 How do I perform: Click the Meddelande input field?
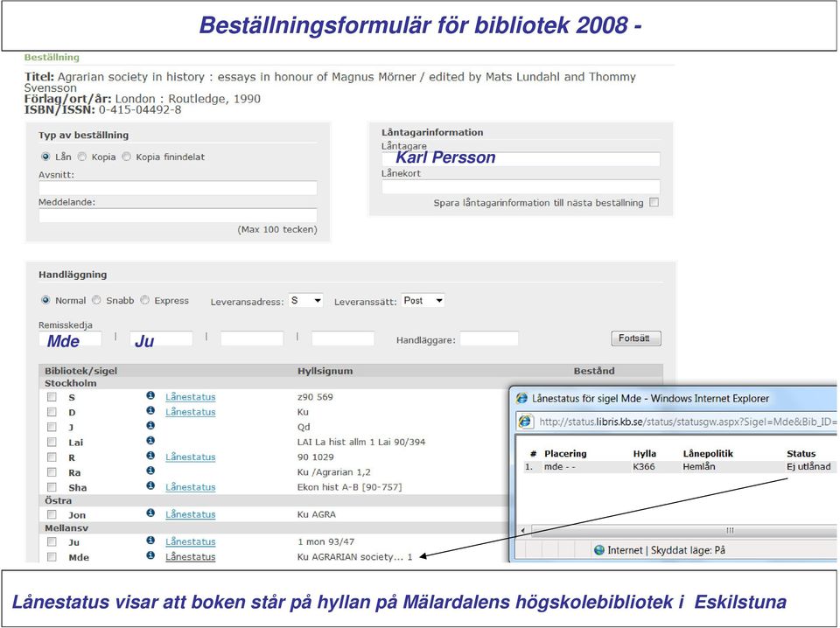tap(178, 215)
